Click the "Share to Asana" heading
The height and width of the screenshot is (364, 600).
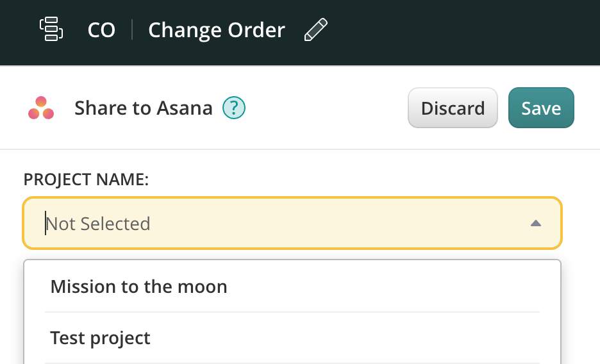coord(143,108)
